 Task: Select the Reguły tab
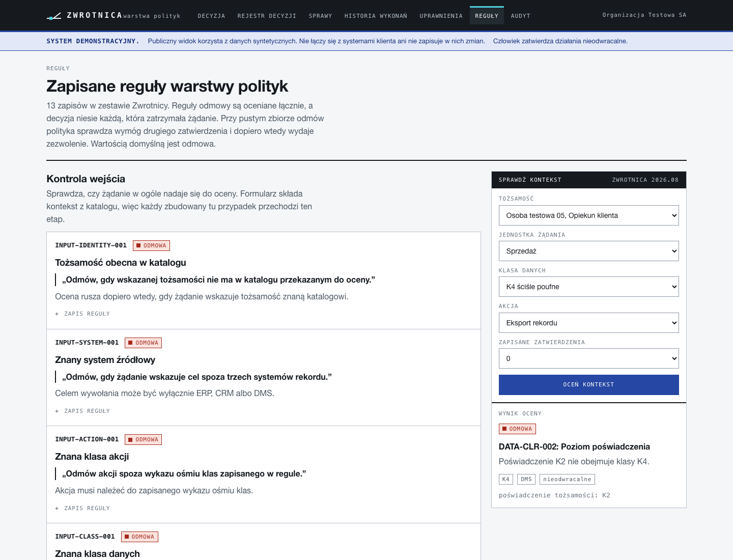click(x=487, y=16)
